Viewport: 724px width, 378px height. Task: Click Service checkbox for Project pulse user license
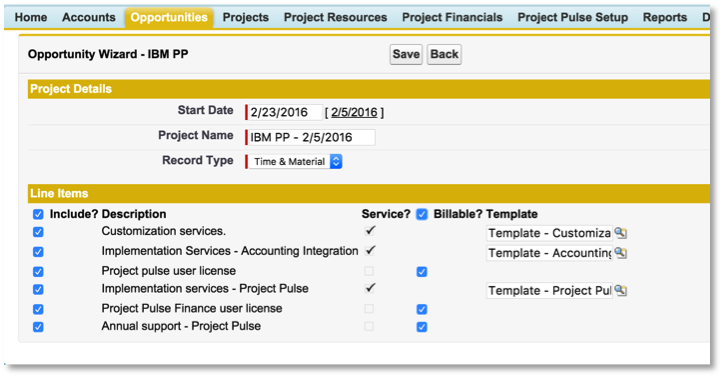pos(369,271)
